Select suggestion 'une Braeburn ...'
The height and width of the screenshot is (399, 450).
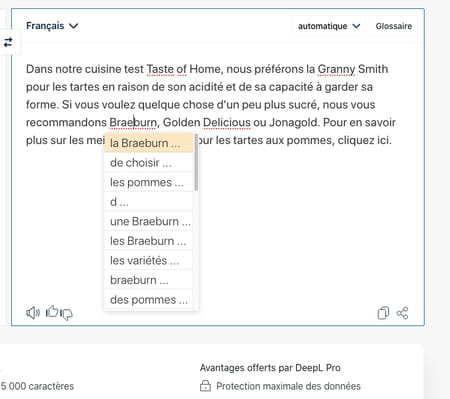click(x=148, y=221)
